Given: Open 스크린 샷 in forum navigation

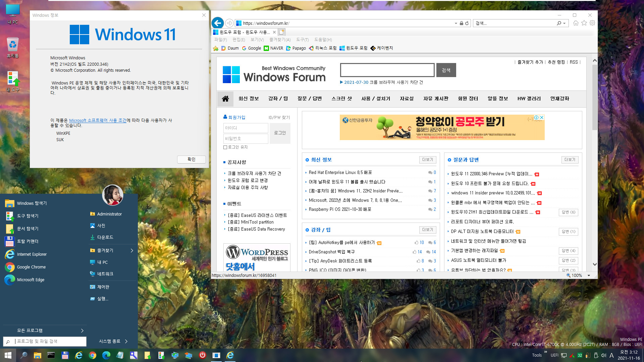Looking at the screenshot, I should click(x=341, y=99).
